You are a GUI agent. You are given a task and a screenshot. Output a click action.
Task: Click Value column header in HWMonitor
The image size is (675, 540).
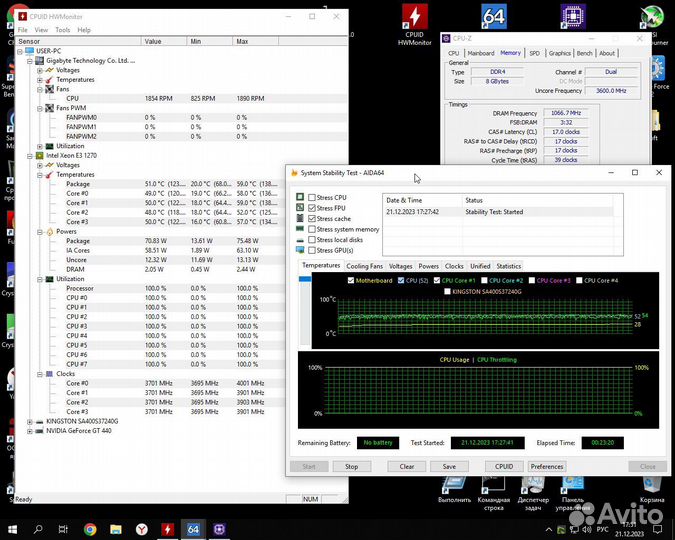[x=164, y=41]
